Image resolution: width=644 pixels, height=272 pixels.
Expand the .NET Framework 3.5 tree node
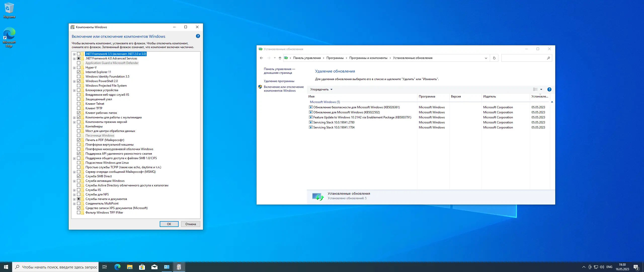tap(74, 54)
